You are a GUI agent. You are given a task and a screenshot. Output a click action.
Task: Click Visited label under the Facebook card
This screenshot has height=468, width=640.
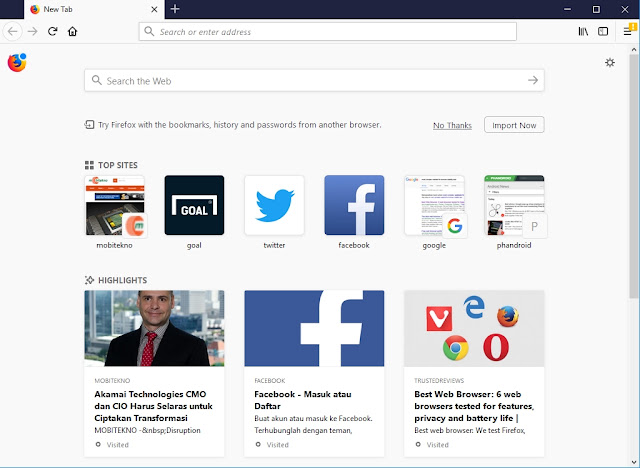coord(278,445)
